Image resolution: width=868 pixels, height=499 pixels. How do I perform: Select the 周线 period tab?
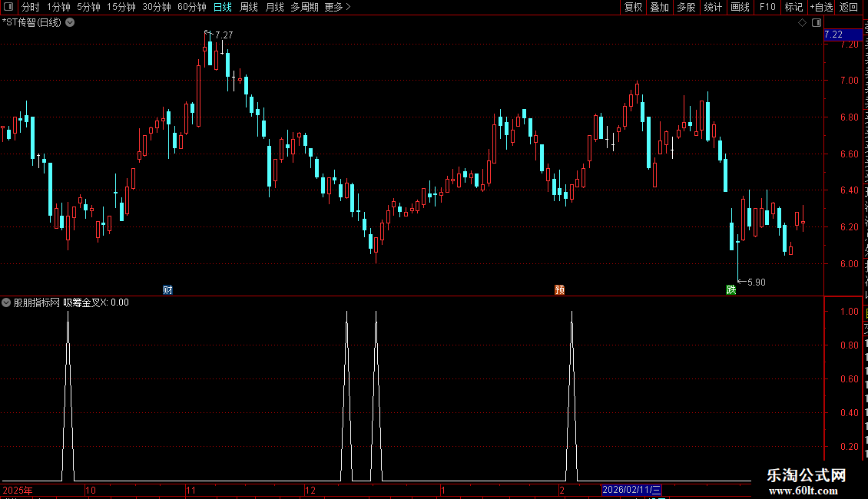pyautogui.click(x=249, y=7)
